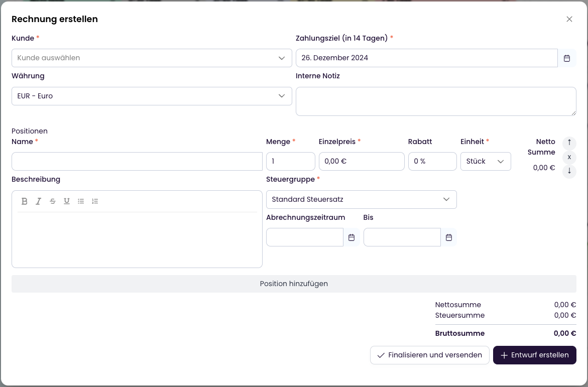This screenshot has width=588, height=387.
Task: Open calendar for Zahlungsziel date
Action: [x=567, y=58]
